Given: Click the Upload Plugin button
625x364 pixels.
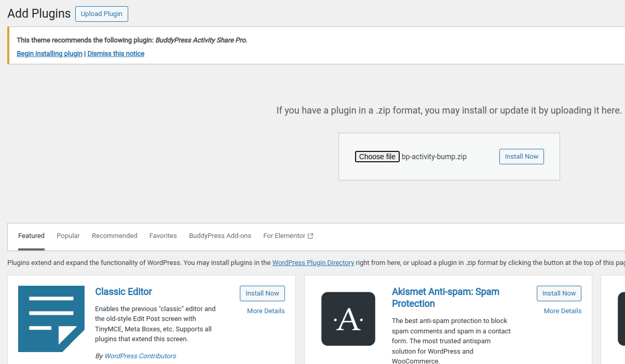Looking at the screenshot, I should 101,14.
